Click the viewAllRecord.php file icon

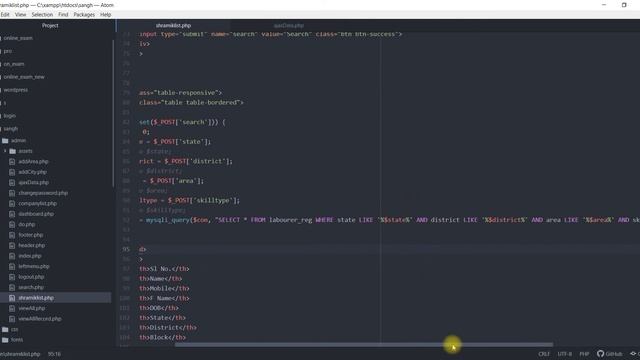(12, 319)
